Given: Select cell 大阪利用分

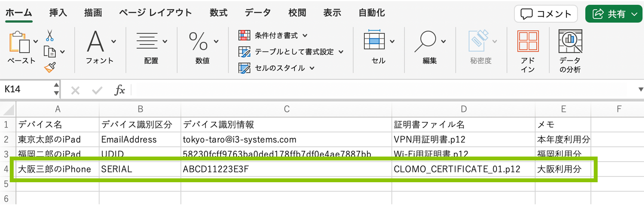Looking at the screenshot, I should pyautogui.click(x=563, y=169).
